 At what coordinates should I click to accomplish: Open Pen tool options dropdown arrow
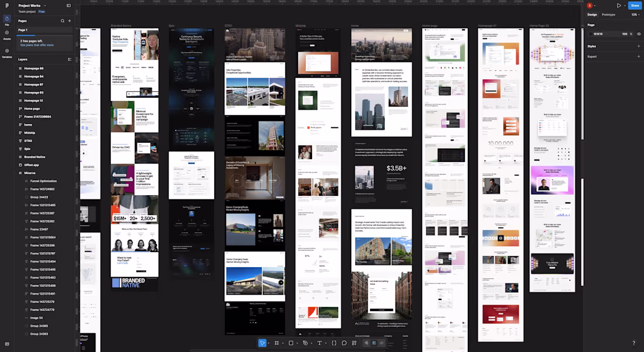[311, 343]
